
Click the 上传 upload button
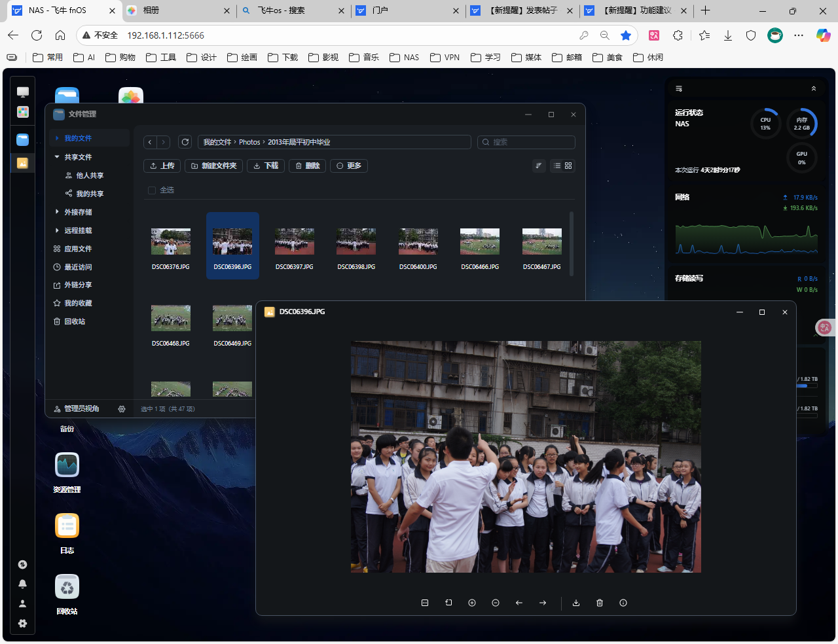[x=162, y=166]
